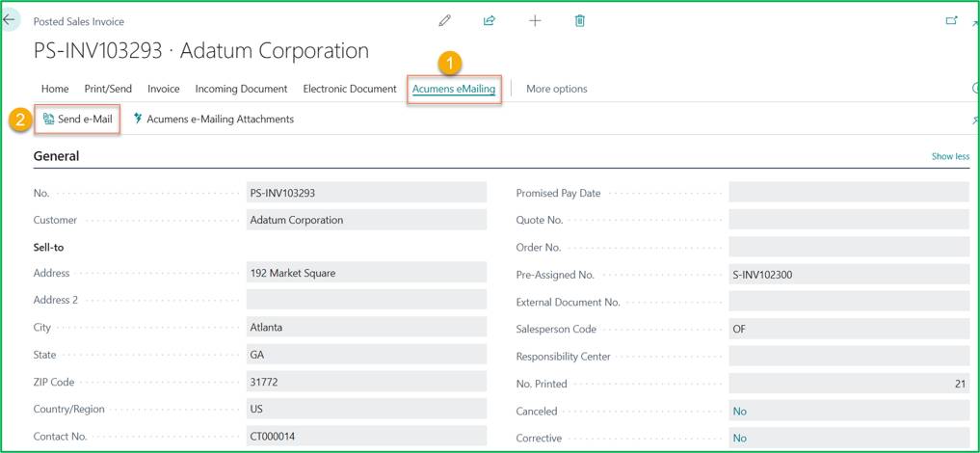The width and height of the screenshot is (980, 453).
Task: Open the Home tab
Action: 55,89
